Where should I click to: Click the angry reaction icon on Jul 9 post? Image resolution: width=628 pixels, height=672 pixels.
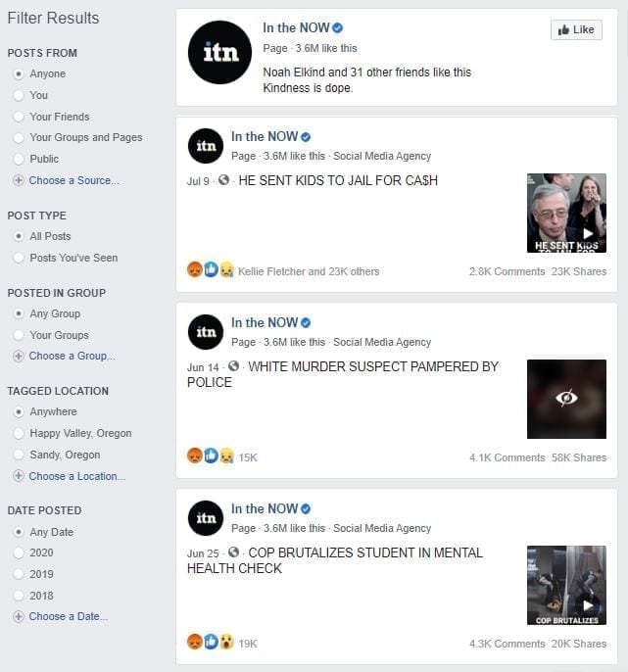coord(195,269)
